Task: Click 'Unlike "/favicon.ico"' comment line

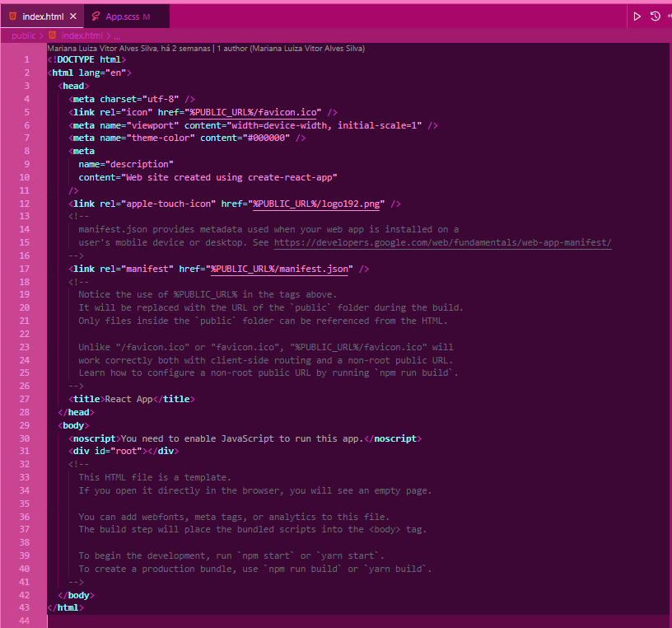Action: [266, 347]
